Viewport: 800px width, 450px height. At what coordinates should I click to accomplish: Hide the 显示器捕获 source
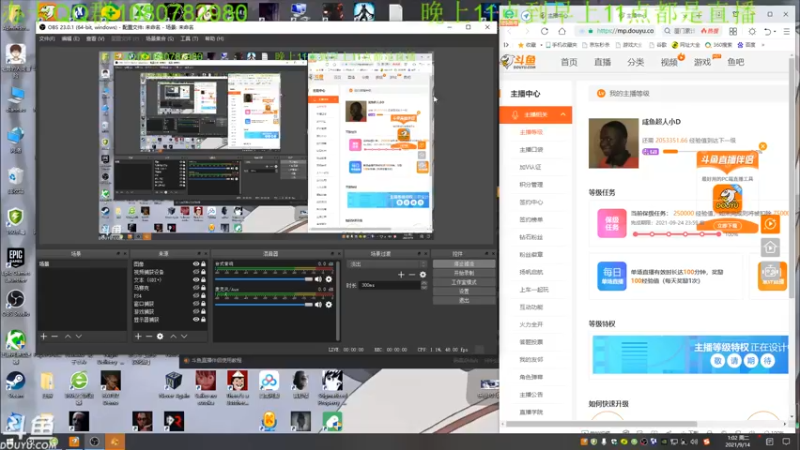[196, 319]
